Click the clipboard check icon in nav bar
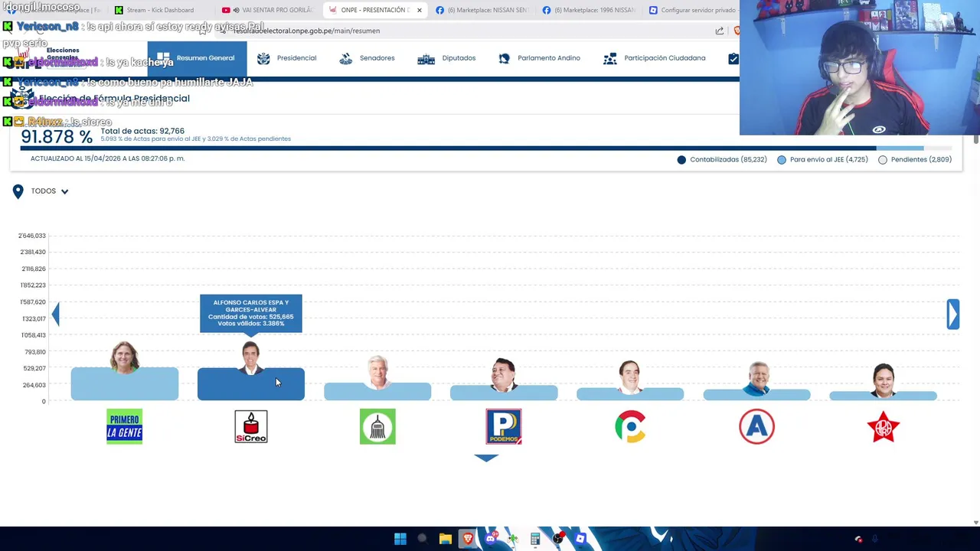Image resolution: width=980 pixels, height=551 pixels. click(733, 58)
